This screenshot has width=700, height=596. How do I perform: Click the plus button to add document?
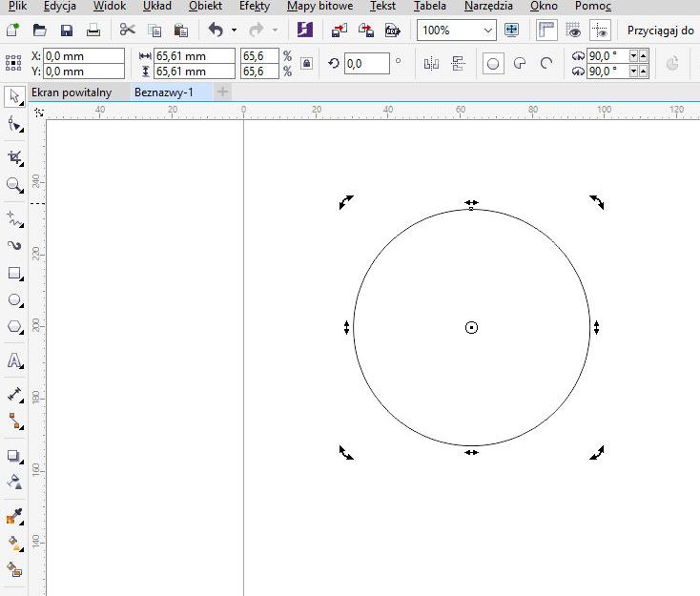[222, 92]
